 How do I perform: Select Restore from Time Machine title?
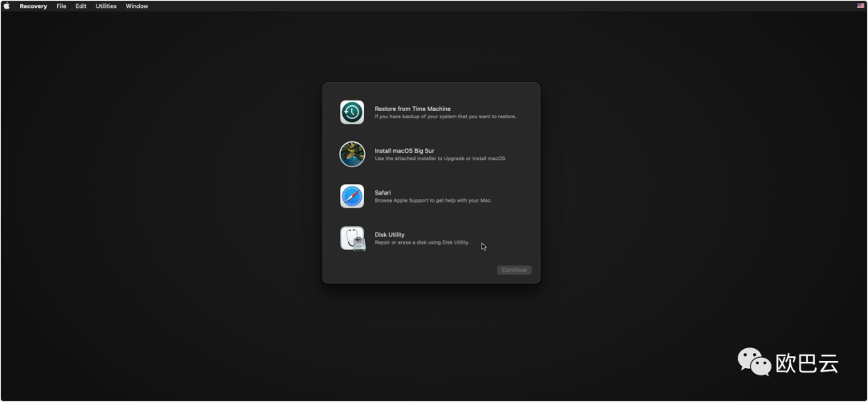[x=412, y=109]
